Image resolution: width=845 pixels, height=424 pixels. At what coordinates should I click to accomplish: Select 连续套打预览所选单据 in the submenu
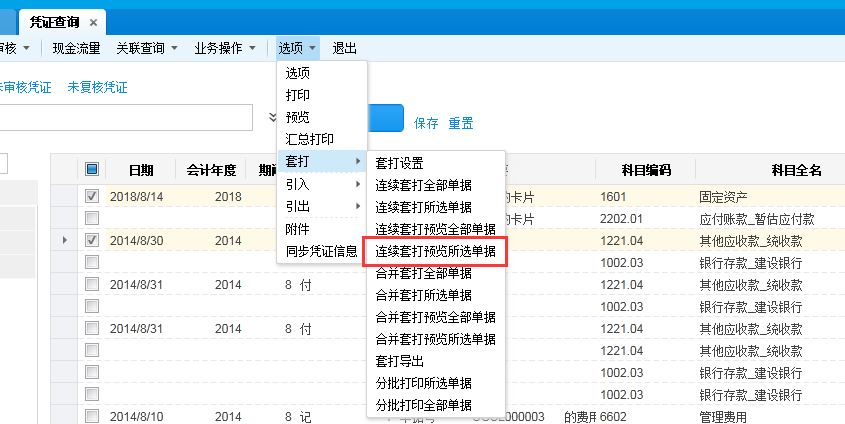coord(435,251)
